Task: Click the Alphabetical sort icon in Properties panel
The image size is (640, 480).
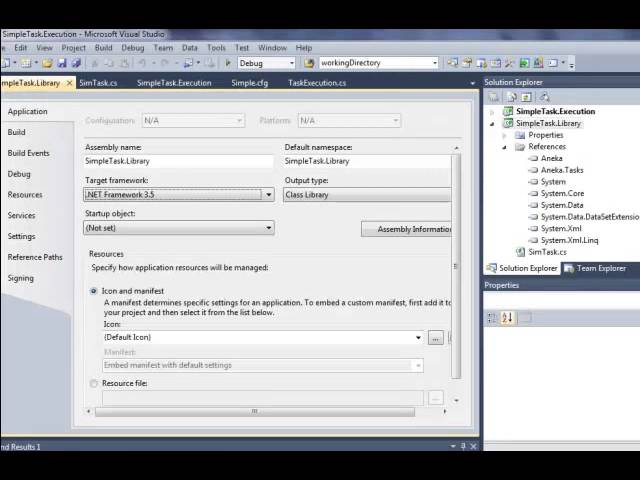Action: point(507,318)
